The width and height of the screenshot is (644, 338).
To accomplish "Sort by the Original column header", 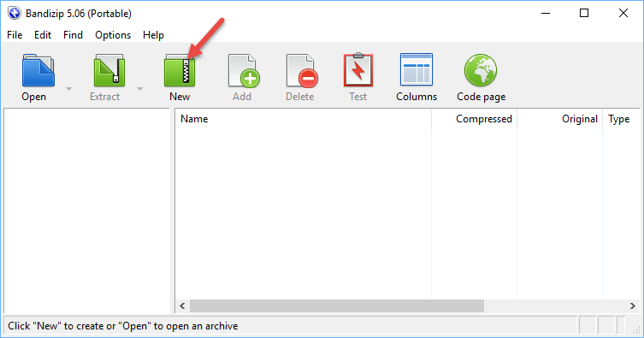I will (x=560, y=119).
